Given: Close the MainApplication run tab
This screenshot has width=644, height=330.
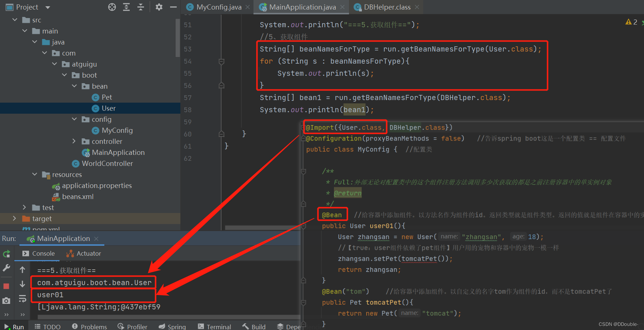Looking at the screenshot, I should point(96,239).
